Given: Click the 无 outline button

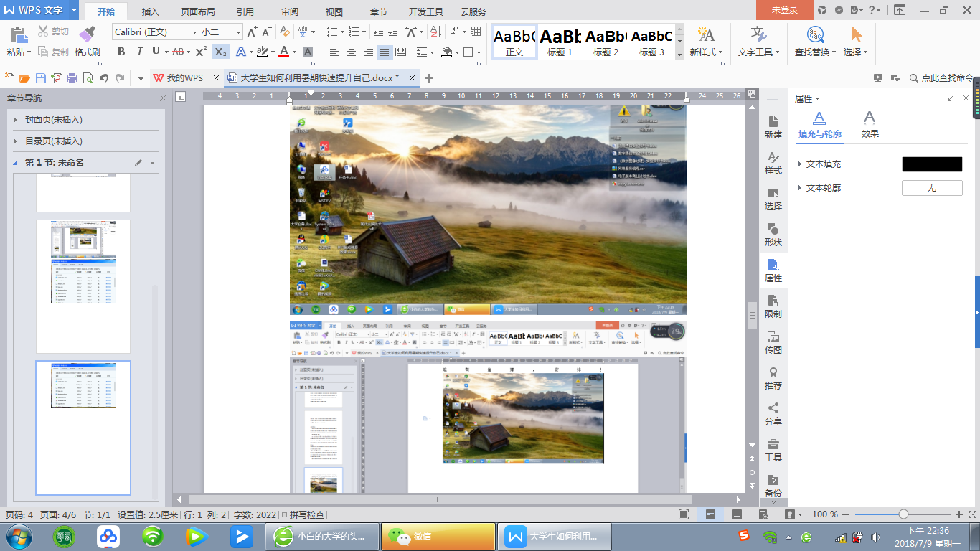Looking at the screenshot, I should tap(932, 188).
